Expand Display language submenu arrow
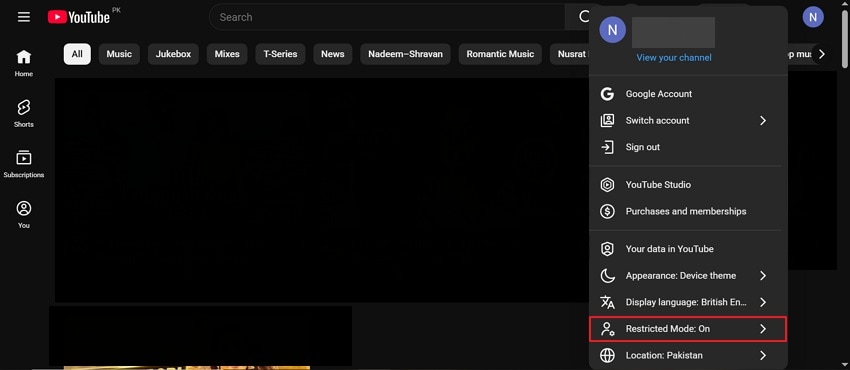This screenshot has height=370, width=850. pos(763,302)
